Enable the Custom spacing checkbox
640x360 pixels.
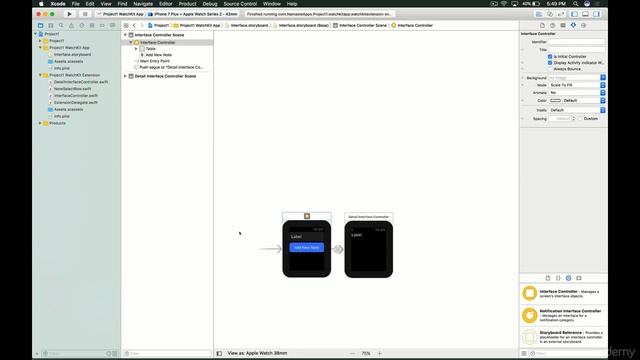click(580, 119)
